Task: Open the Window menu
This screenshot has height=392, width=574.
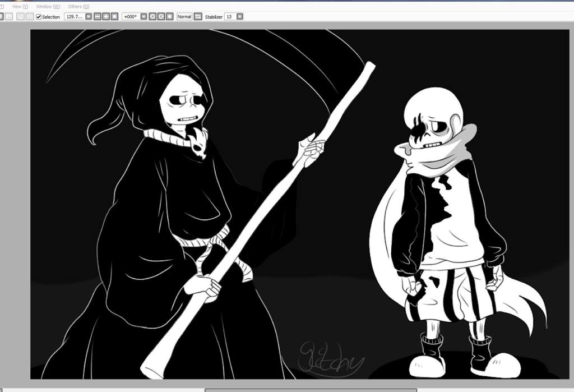Action: tap(48, 7)
